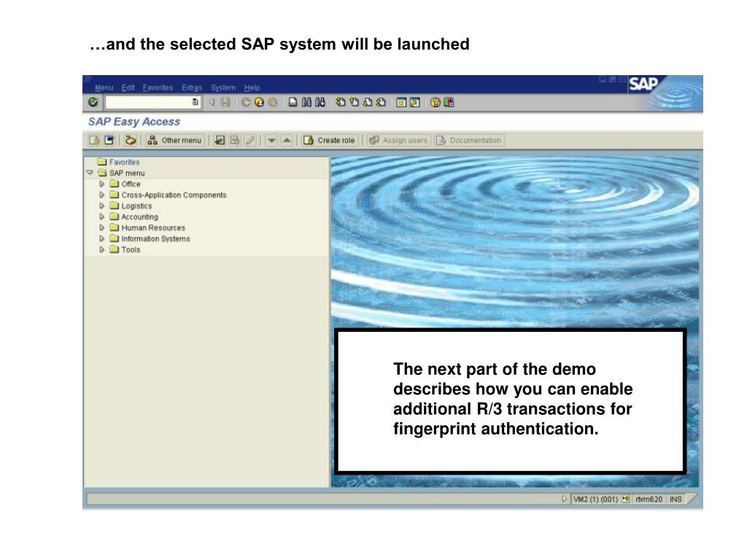Open the Favorites menu
This screenshot has height=560, width=747.
(158, 87)
